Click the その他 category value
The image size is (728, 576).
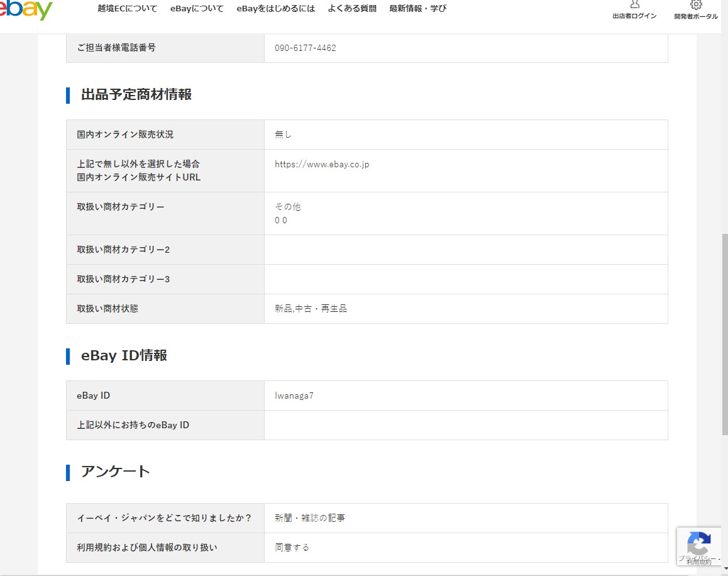[x=287, y=207]
